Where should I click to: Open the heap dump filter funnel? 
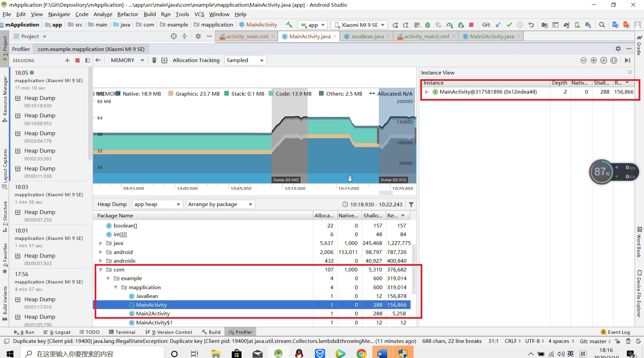coord(412,204)
